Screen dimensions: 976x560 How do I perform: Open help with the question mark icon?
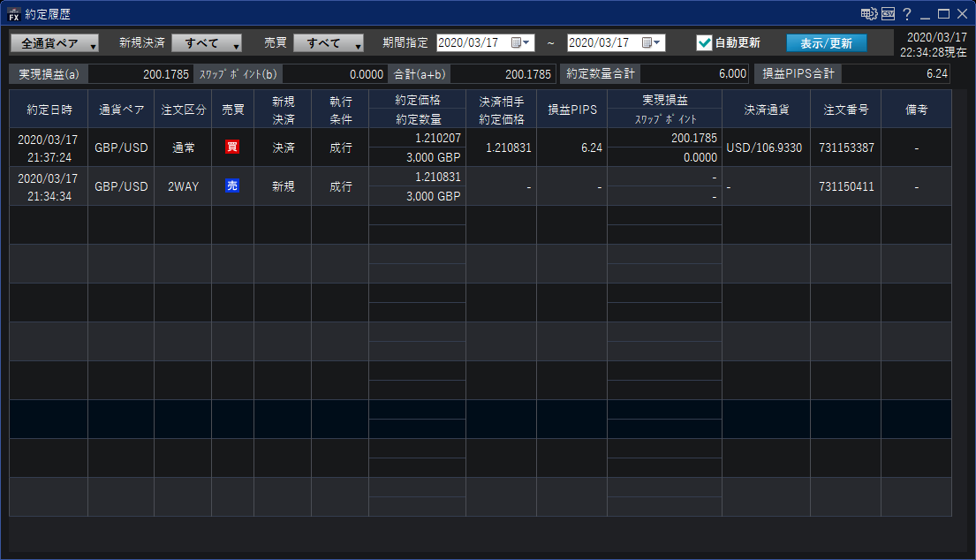click(x=907, y=14)
